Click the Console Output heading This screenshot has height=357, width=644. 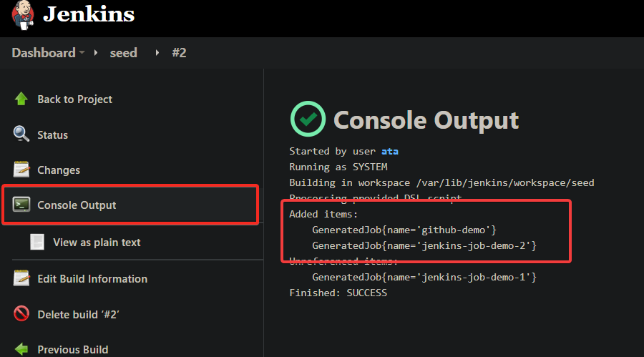tap(426, 120)
